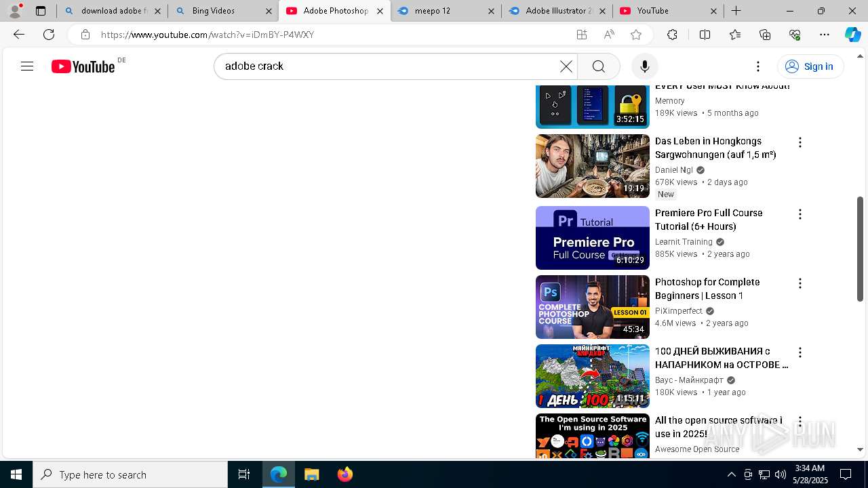Viewport: 868px width, 488px height.
Task: Switch to 'download adobe' tab
Action: click(x=112, y=11)
